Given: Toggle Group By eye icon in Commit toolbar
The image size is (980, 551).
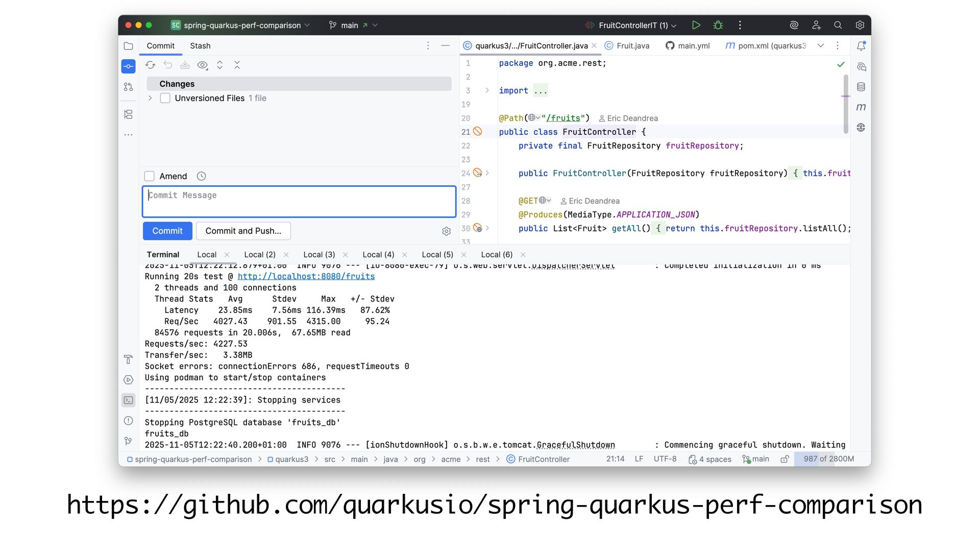Looking at the screenshot, I should pyautogui.click(x=203, y=65).
